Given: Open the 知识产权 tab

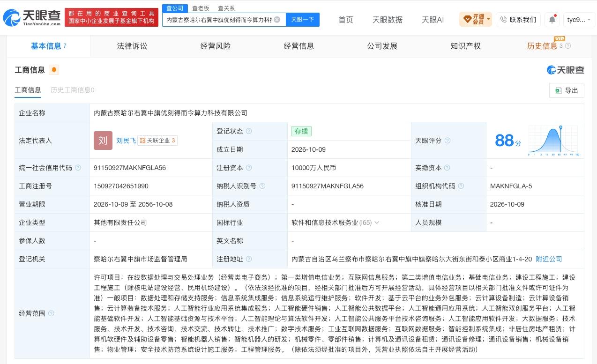Looking at the screenshot, I should [466, 46].
